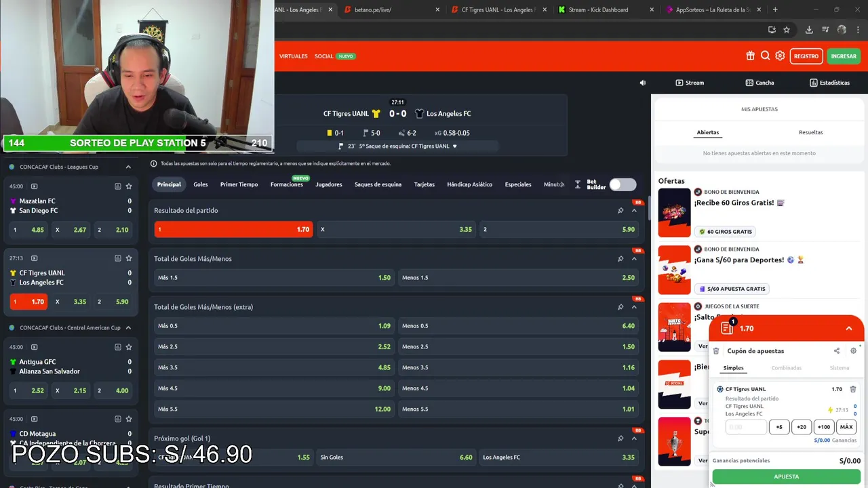Click the REGISTRO button
This screenshot has width=868, height=488.
pos(806,56)
